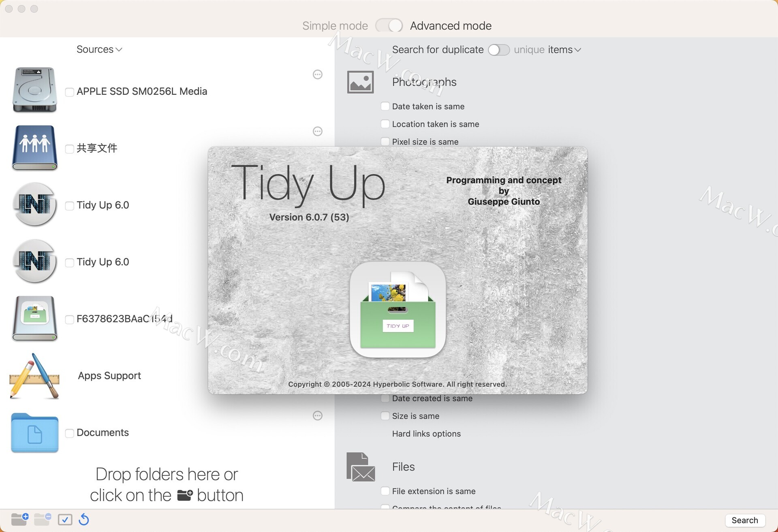Open the 'items' dropdown chevron
Viewport: 778px width, 532px height.
pos(578,50)
